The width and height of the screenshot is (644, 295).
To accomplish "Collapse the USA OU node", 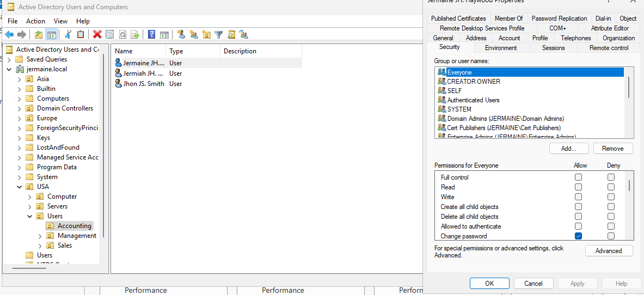I will click(x=19, y=187).
